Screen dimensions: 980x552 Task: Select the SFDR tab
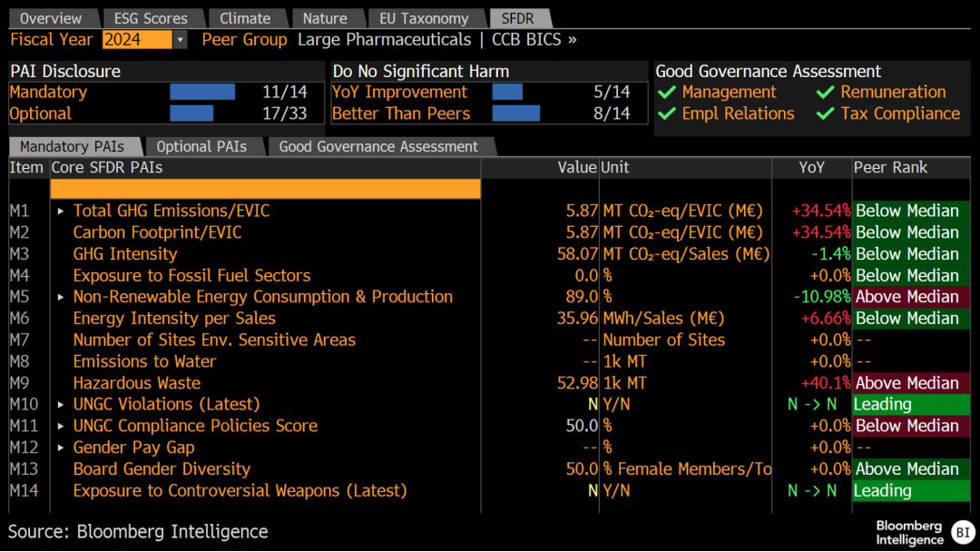[x=517, y=18]
